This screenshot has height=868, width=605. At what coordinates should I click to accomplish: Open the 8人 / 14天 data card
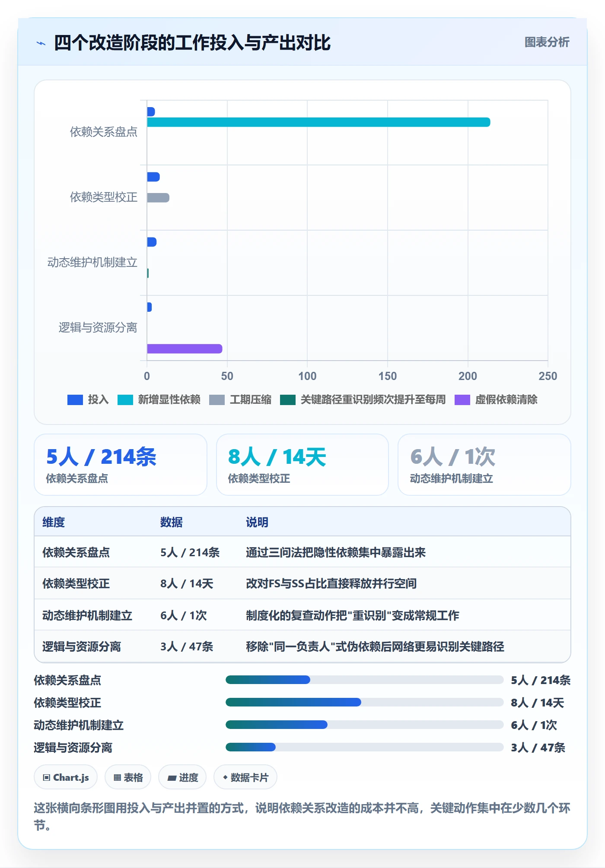pos(302,465)
